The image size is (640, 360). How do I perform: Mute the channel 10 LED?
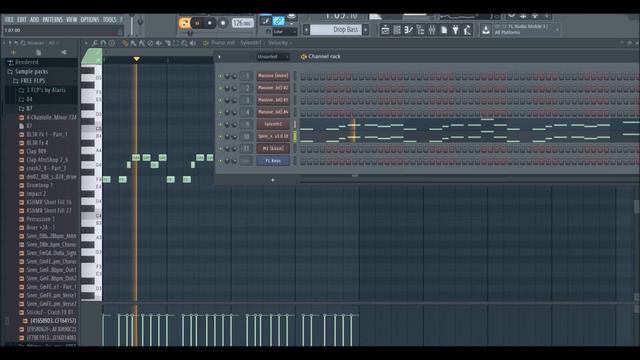click(220, 137)
